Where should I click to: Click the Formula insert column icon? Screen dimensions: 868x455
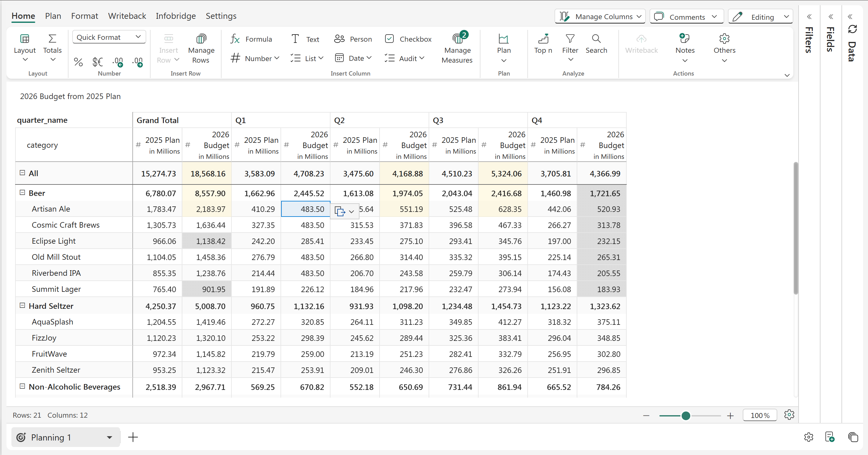click(235, 39)
